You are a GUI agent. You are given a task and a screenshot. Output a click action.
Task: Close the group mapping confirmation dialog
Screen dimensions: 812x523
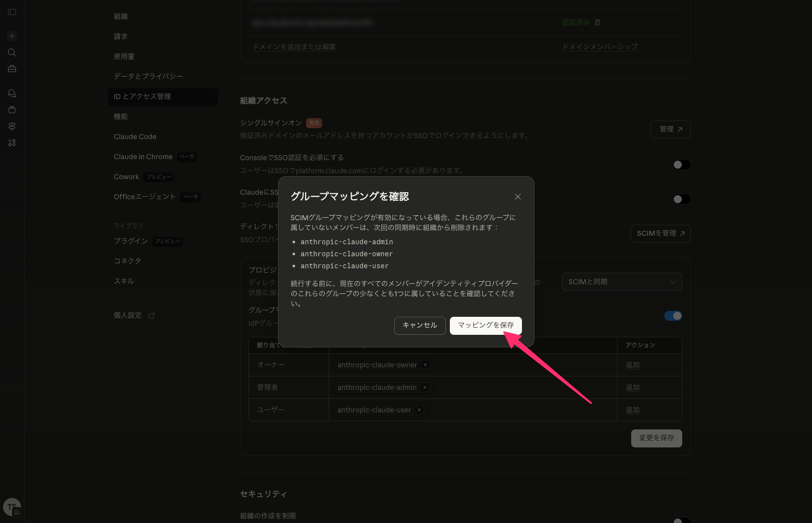(x=518, y=197)
